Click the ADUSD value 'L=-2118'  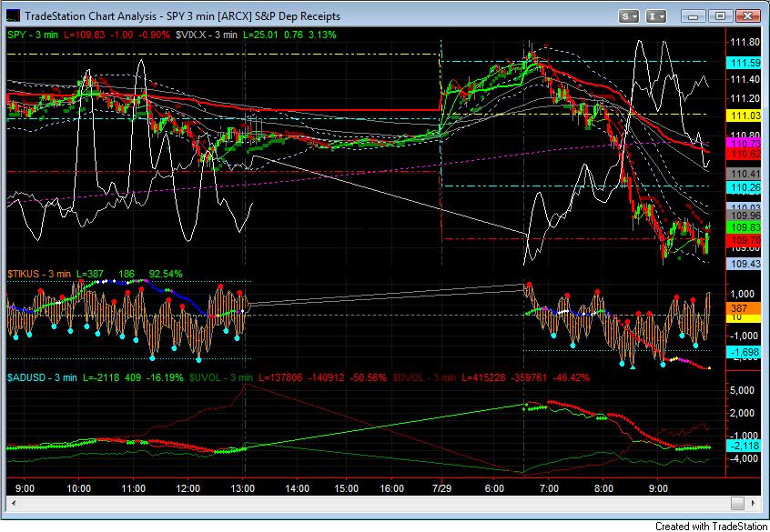101,377
